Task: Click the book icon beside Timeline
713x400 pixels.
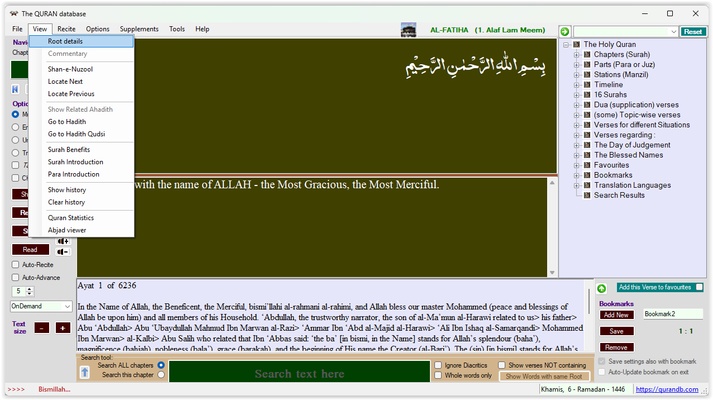Action: click(587, 85)
